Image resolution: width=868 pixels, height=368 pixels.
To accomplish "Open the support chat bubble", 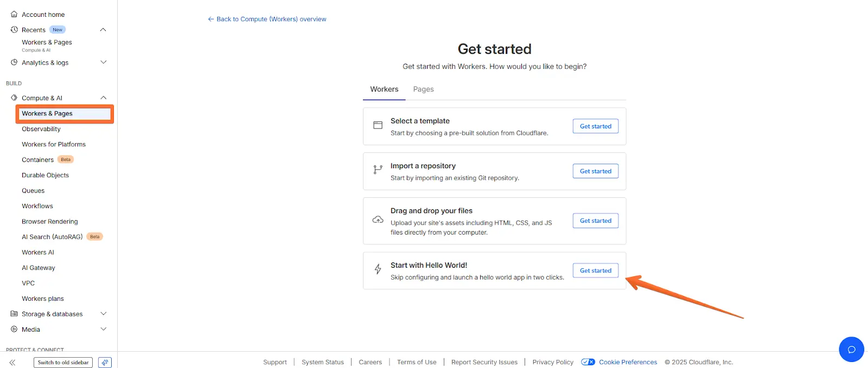I will coord(851,349).
